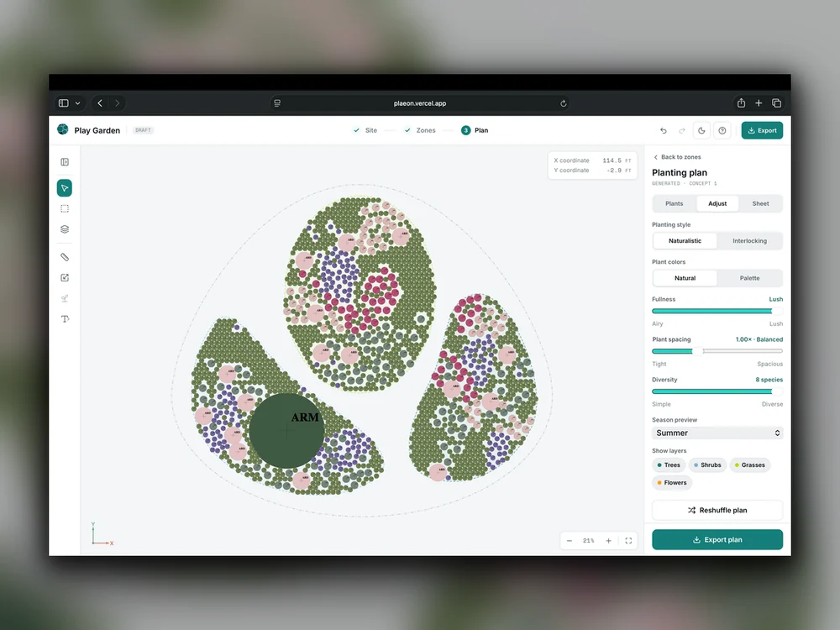Choose Natural plant colors
Screen dimensions: 840x630
coord(685,278)
